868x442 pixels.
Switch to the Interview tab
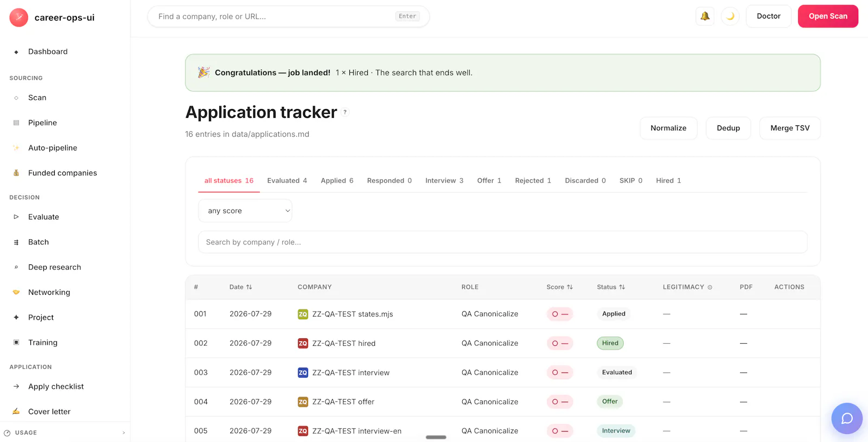click(444, 181)
